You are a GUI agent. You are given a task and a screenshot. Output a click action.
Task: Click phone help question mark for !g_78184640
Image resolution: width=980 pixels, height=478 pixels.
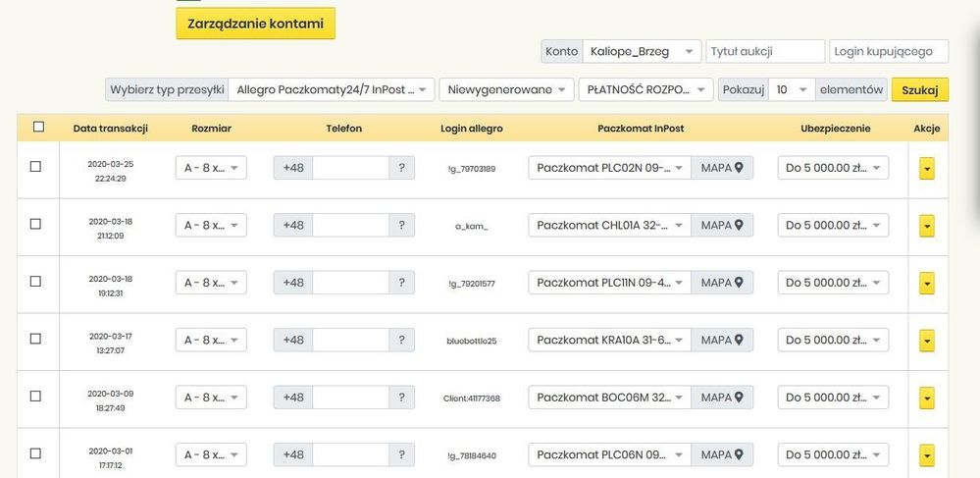(402, 454)
